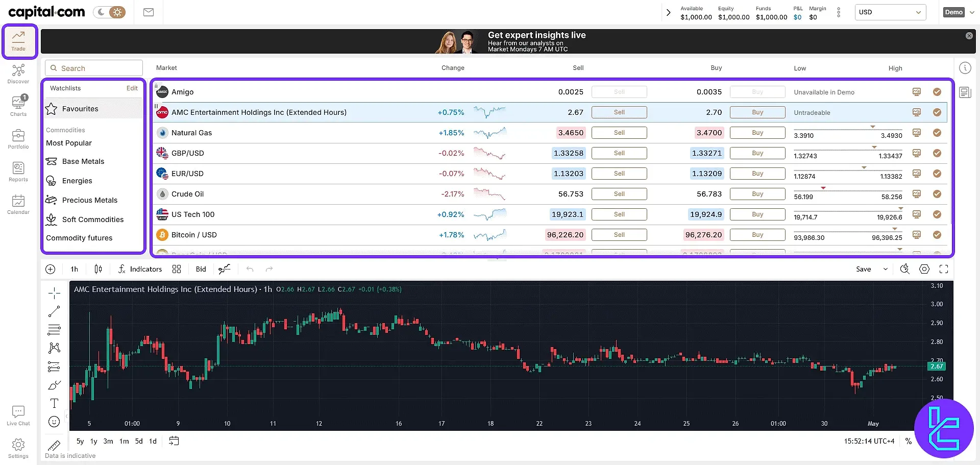Click Sell button for EUR/USD
This screenshot has height=465, width=980.
(x=619, y=174)
